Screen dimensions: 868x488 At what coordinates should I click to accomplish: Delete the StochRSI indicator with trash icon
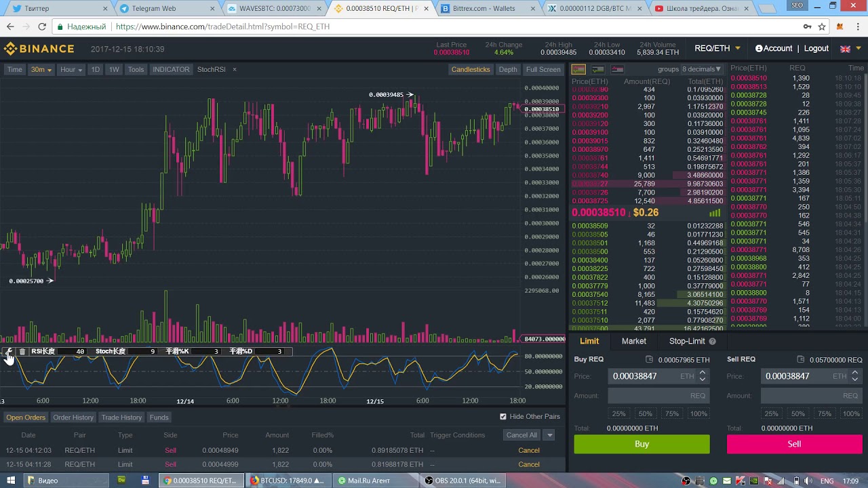[x=22, y=351]
